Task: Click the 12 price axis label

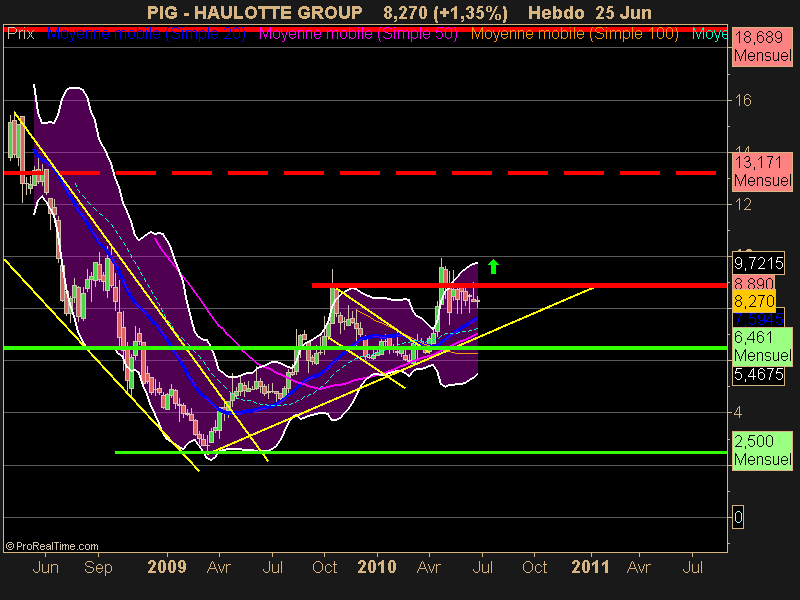Action: tap(743, 204)
